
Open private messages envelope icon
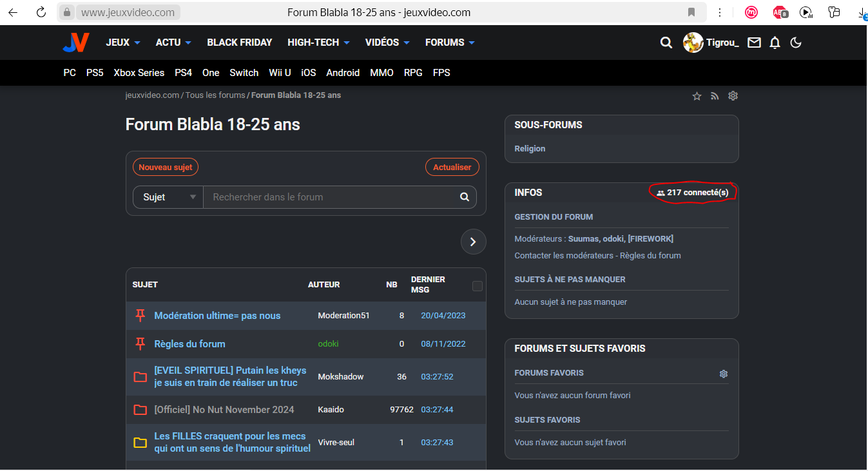754,43
